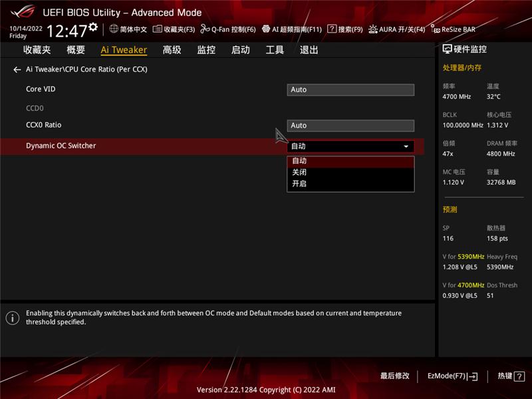Click the Dos Thresh value 51

490,295
